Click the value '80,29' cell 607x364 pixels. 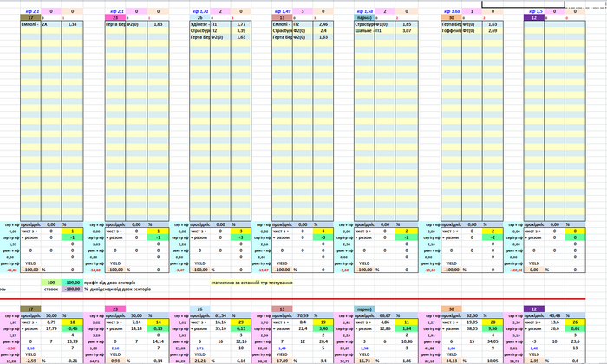coord(179,361)
